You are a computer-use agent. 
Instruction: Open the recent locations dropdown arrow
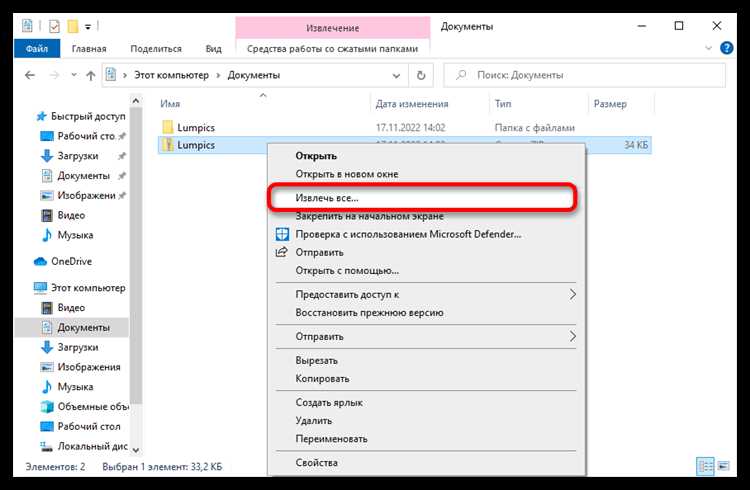point(74,75)
